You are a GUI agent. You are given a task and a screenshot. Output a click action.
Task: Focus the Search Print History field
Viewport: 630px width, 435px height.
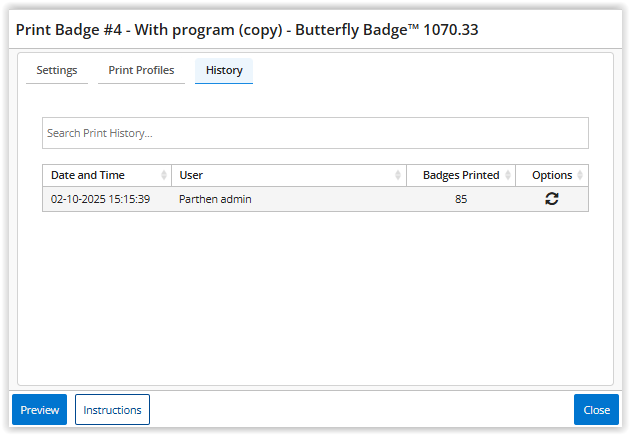coord(315,133)
